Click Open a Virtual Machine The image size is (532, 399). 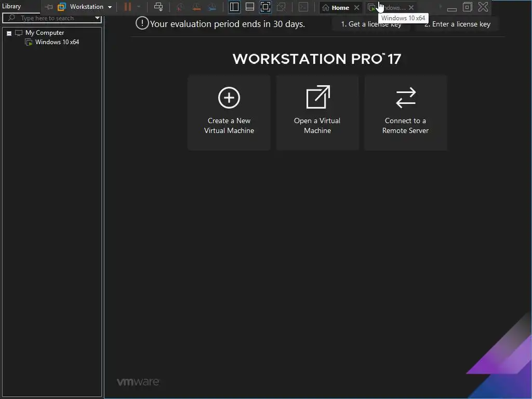(x=317, y=113)
